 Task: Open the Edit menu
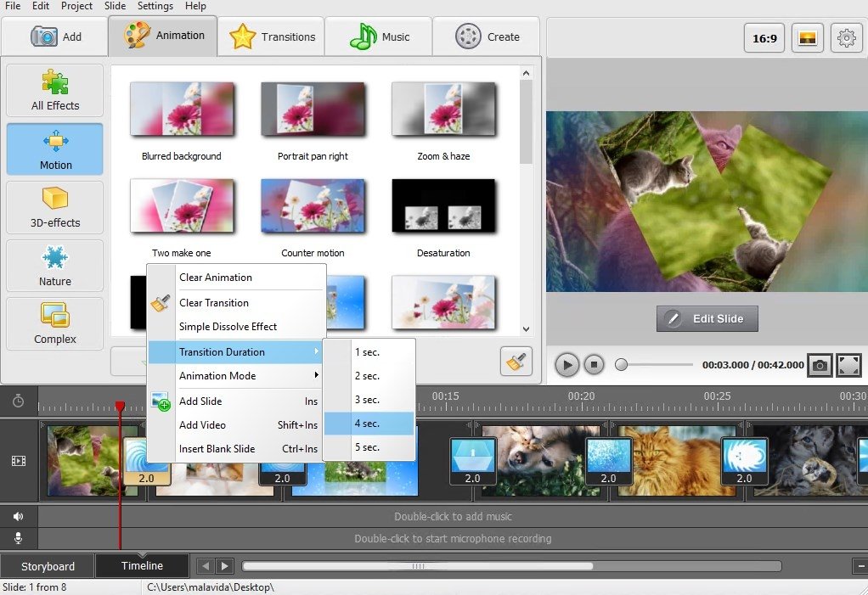(x=41, y=6)
